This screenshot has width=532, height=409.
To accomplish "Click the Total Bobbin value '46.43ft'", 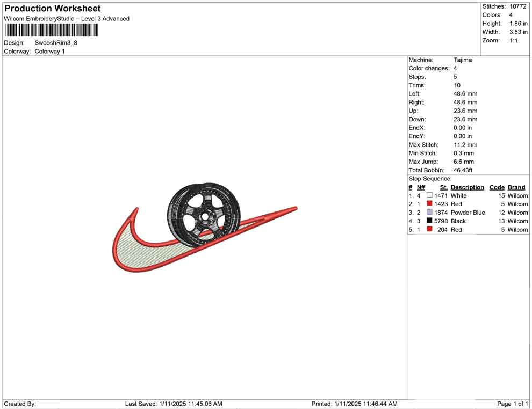I will click(x=463, y=170).
